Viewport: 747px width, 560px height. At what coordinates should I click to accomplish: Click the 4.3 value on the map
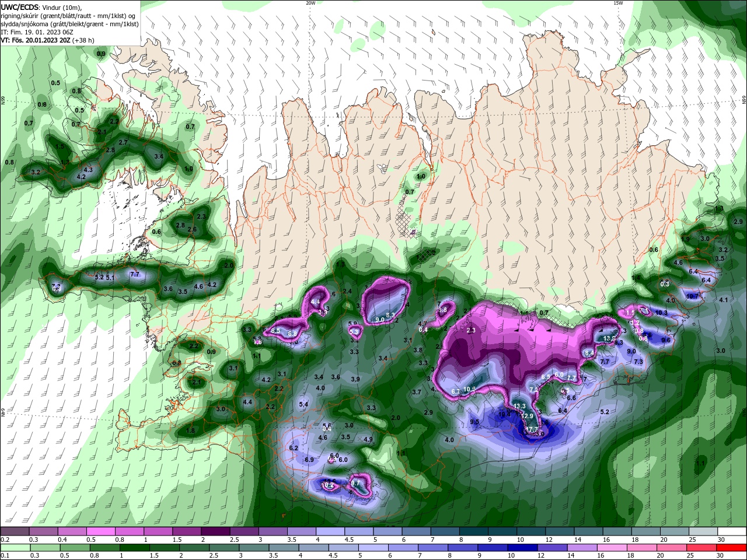click(88, 170)
